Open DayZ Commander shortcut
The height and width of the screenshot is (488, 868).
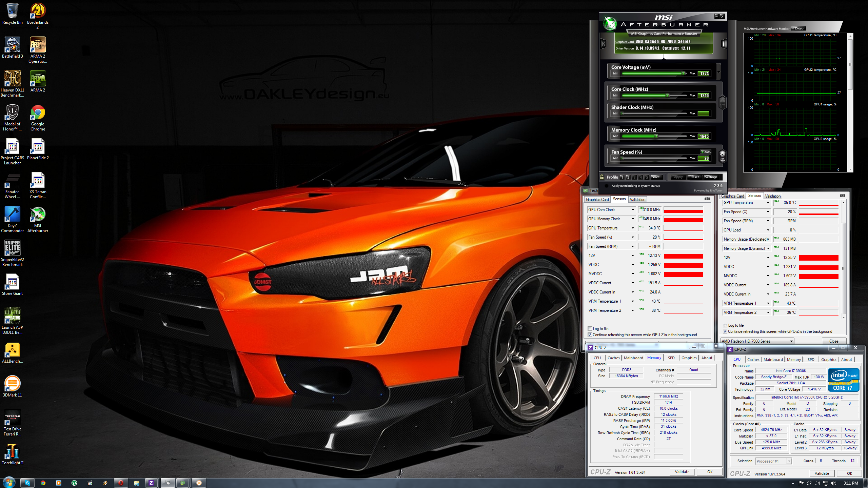(x=13, y=219)
